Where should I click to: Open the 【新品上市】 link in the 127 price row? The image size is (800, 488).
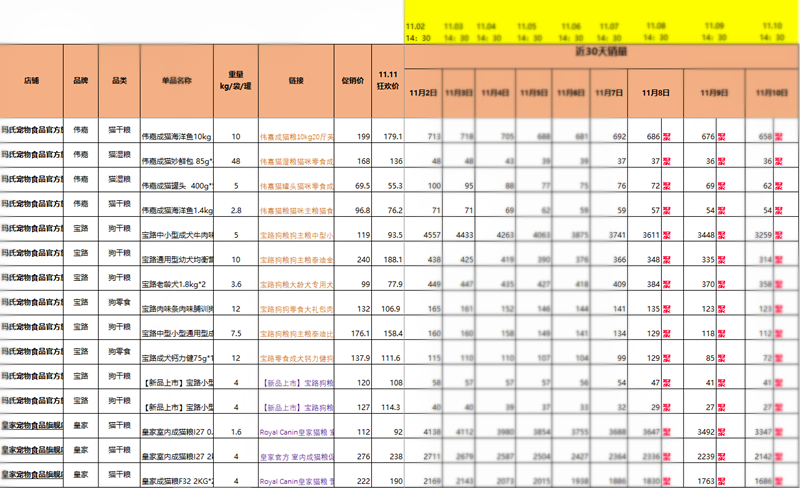tap(296, 407)
